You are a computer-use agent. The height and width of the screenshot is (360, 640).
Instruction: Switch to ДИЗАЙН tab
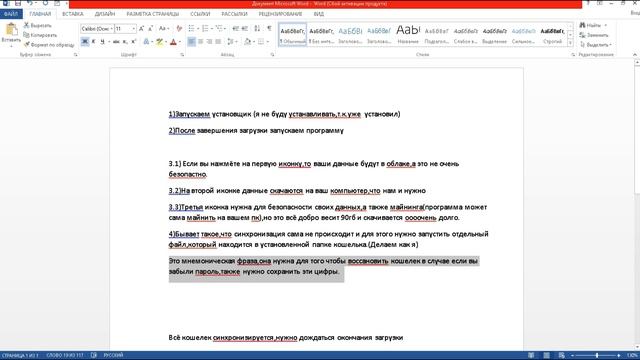pyautogui.click(x=105, y=14)
